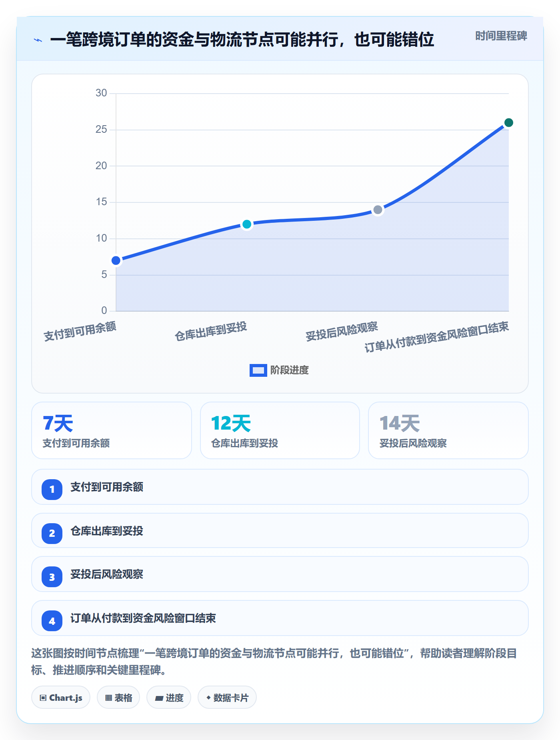Click the 阶段进度 legend color swatch

[x=258, y=370]
